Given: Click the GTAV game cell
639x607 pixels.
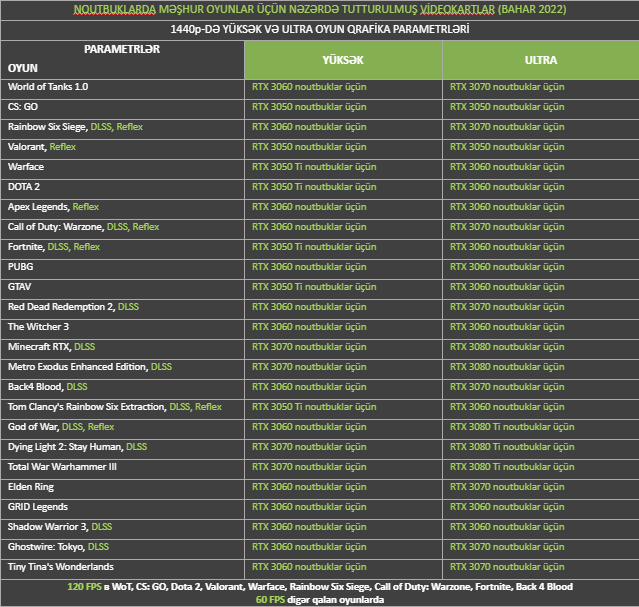Looking at the screenshot, I should (x=122, y=289).
